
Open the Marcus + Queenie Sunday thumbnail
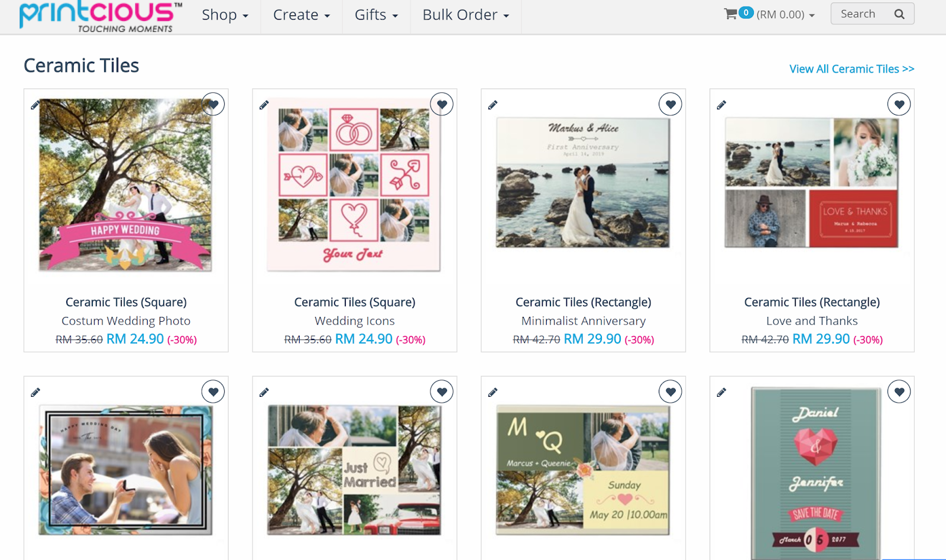coord(583,470)
